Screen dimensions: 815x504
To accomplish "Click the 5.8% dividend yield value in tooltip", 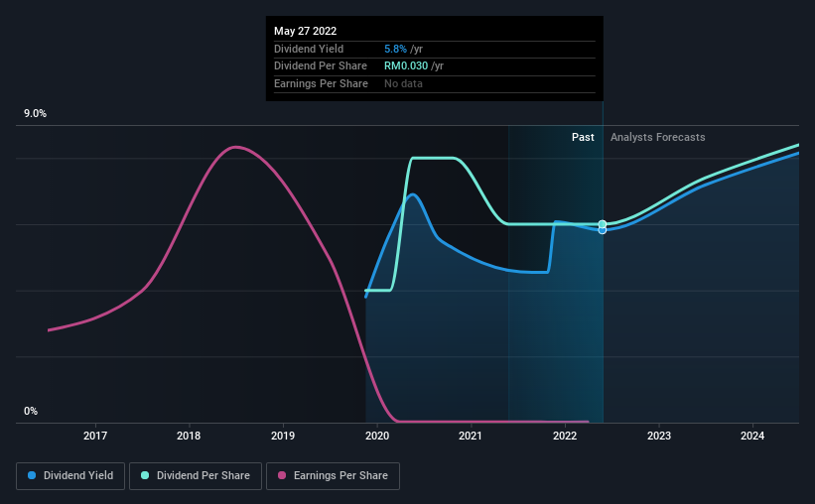I will (x=395, y=49).
